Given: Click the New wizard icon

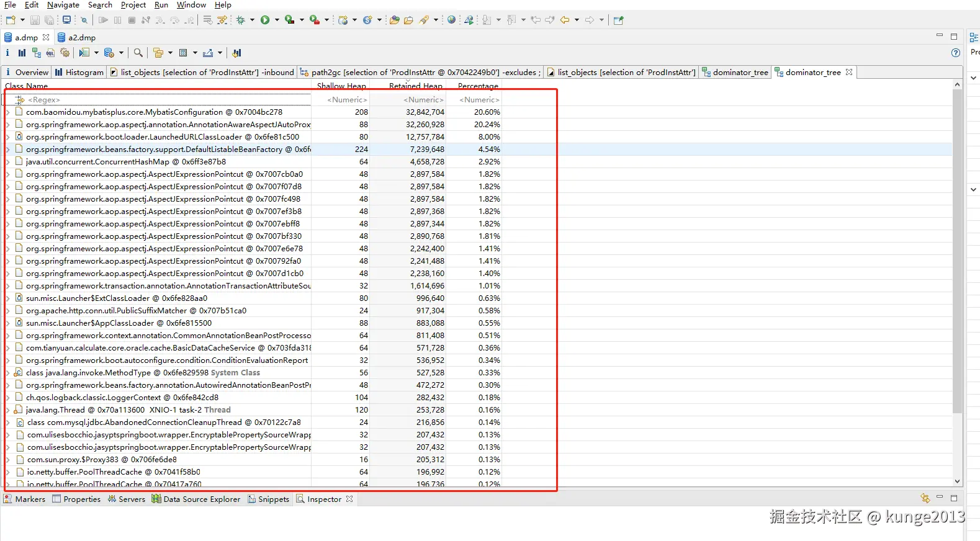Looking at the screenshot, I should [x=11, y=20].
